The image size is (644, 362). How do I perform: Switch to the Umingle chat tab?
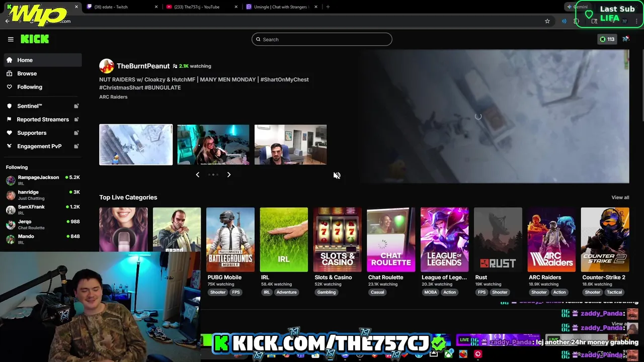click(x=282, y=7)
